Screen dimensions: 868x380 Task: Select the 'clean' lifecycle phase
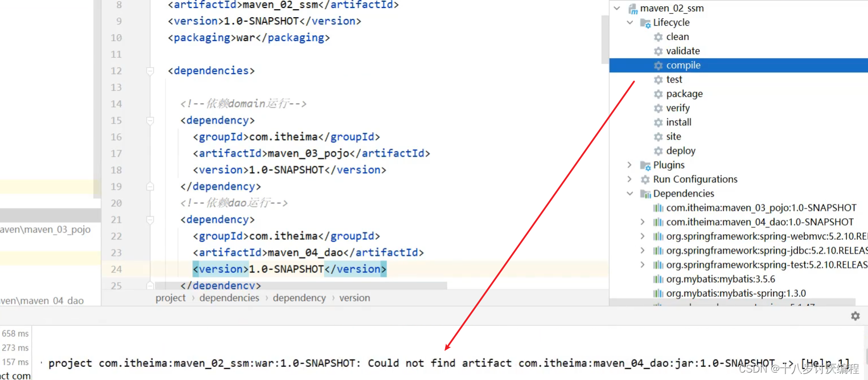click(678, 37)
